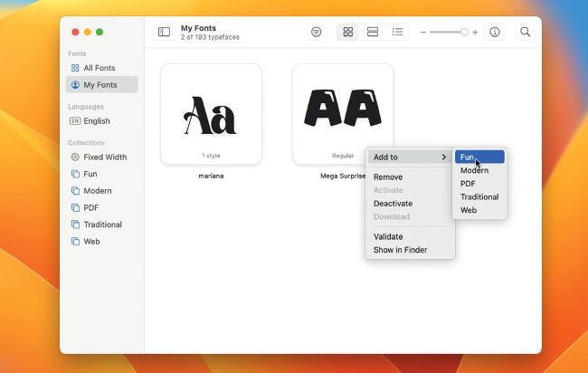Close the Font Book window
The image size is (588, 373).
tap(75, 32)
